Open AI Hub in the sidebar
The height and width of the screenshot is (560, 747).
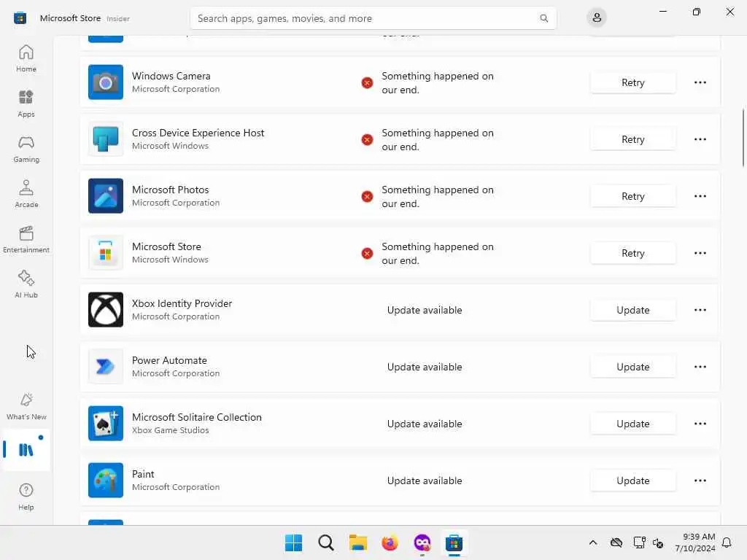(x=26, y=285)
